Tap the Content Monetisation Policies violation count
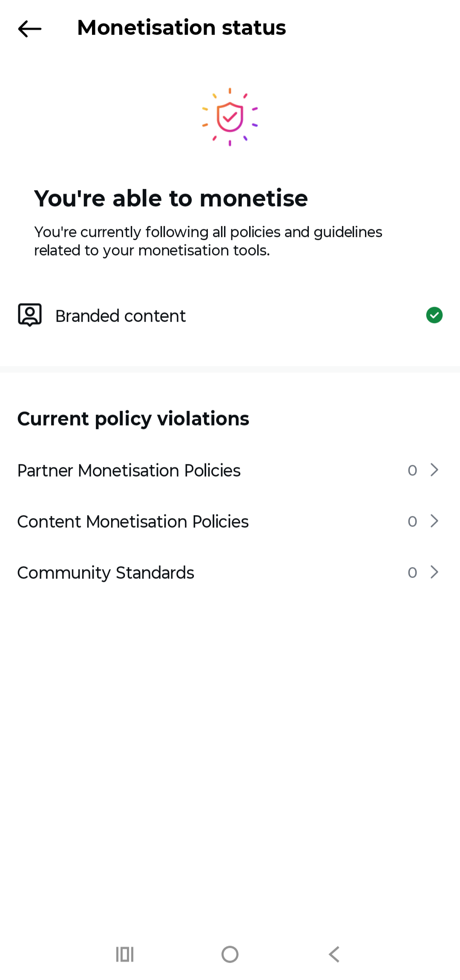 coord(412,521)
